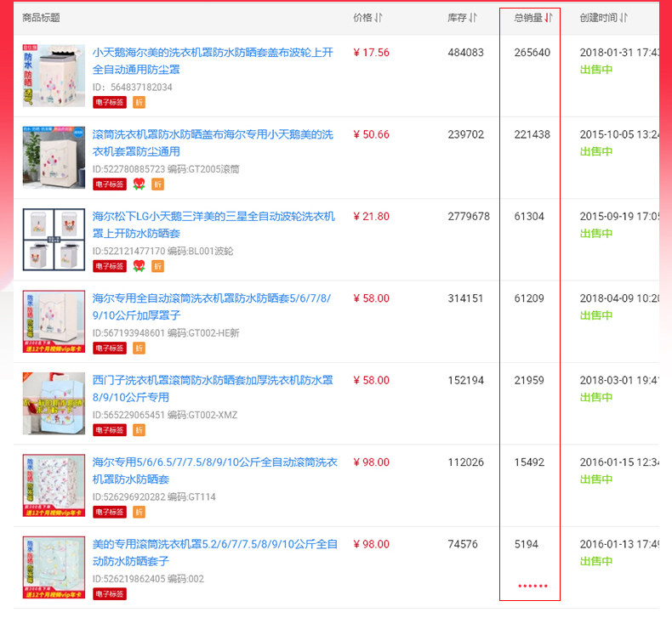Select stock value 2779678
Screen dimensions: 672x618
coord(469,216)
